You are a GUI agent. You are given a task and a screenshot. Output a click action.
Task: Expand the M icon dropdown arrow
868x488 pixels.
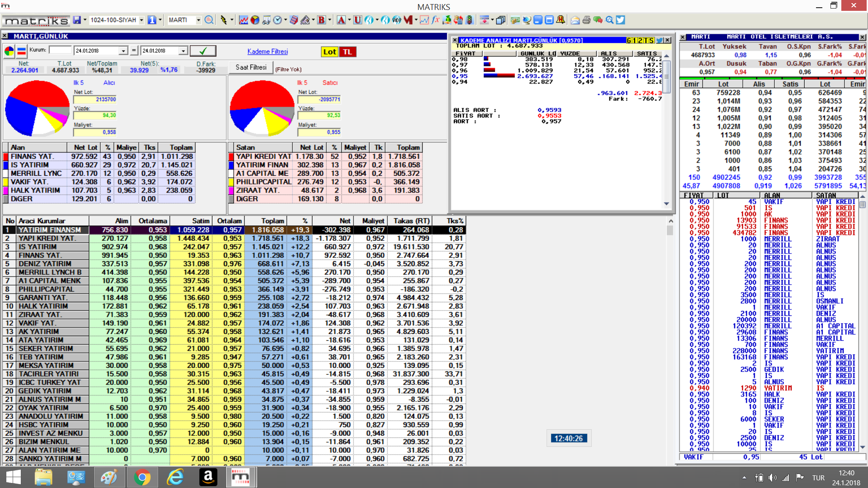pos(416,20)
